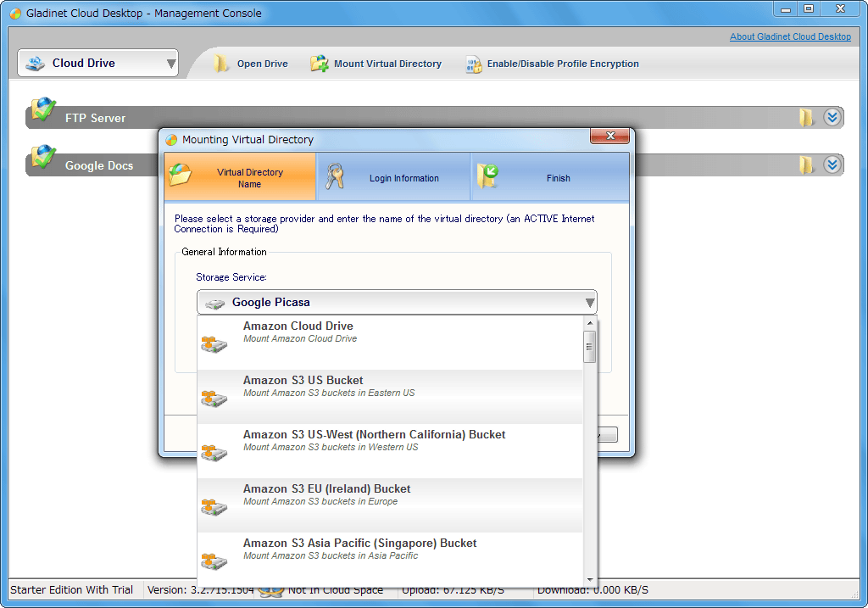Click the Open Drive folder icon

pyautogui.click(x=220, y=63)
